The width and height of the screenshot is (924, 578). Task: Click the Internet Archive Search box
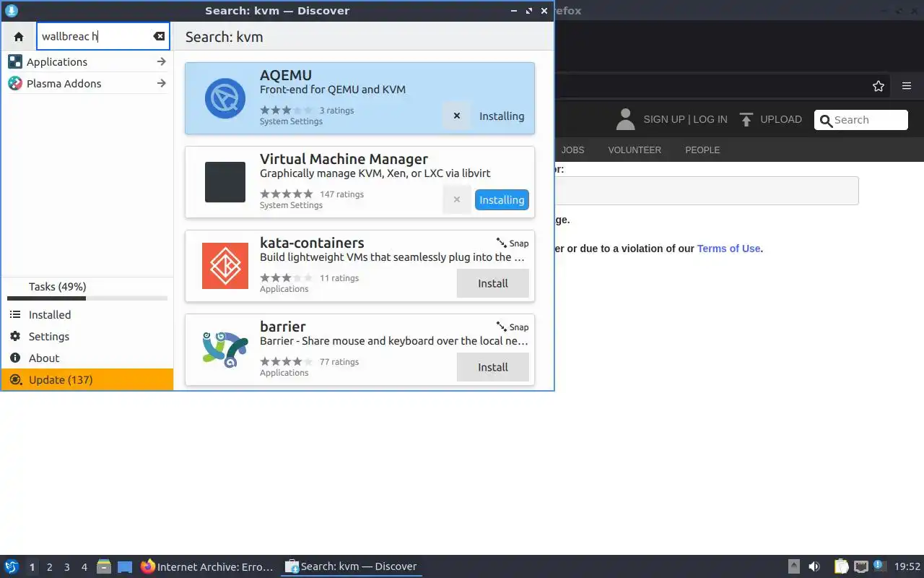pyautogui.click(x=861, y=120)
